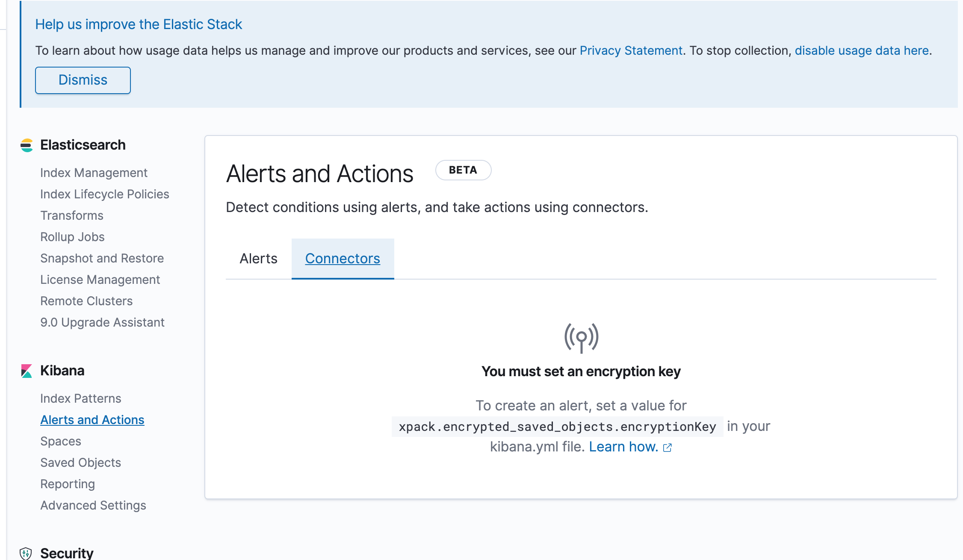
Task: Open Index Management in sidebar
Action: [94, 173]
